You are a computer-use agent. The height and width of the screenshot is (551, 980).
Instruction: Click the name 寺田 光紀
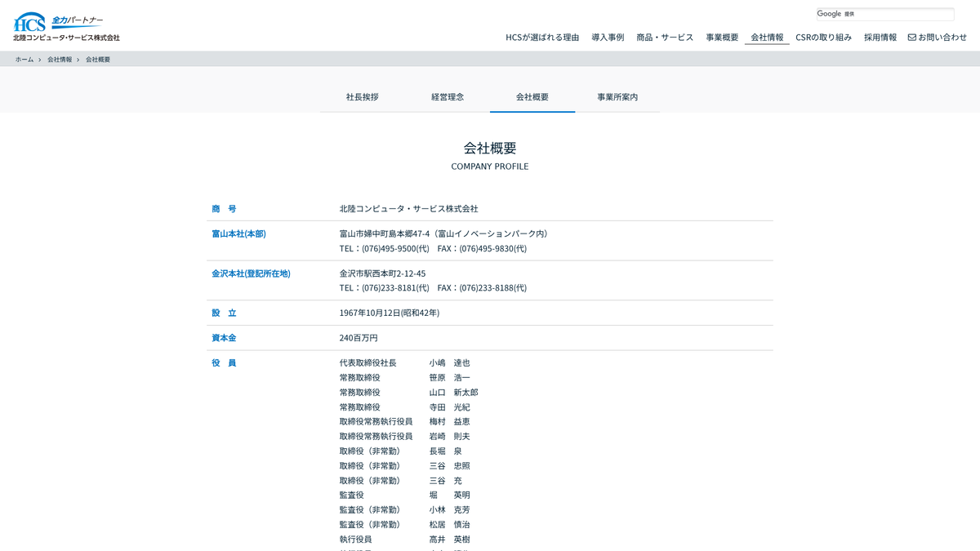click(x=450, y=407)
